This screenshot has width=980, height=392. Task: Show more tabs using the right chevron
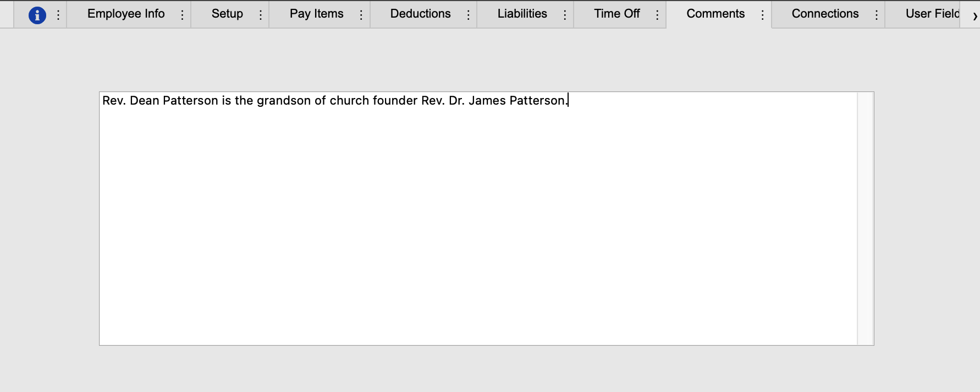[975, 16]
